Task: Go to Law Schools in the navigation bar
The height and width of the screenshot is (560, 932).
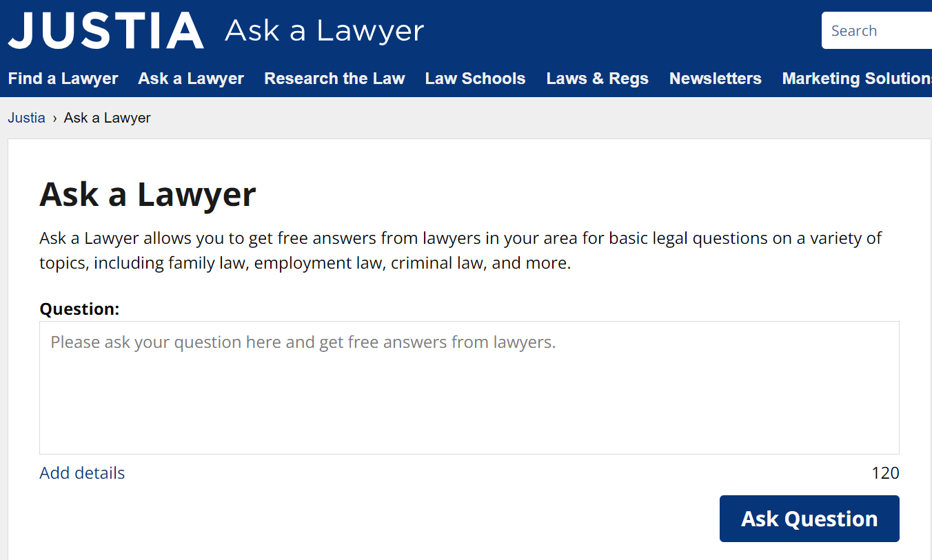Action: [475, 79]
